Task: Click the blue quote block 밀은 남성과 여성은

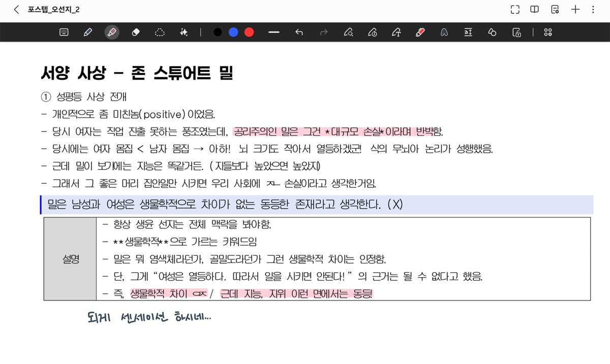Action: tap(317, 205)
